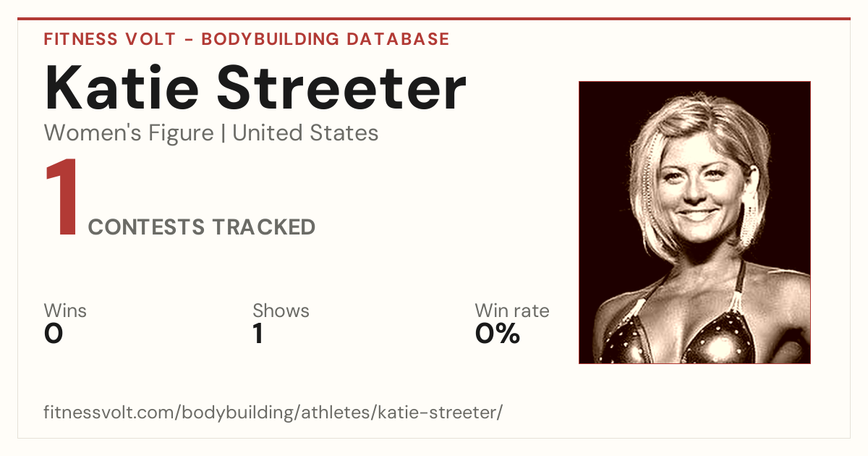The height and width of the screenshot is (456, 868).
Task: Click the bold 1 under Shows
Action: click(x=258, y=334)
